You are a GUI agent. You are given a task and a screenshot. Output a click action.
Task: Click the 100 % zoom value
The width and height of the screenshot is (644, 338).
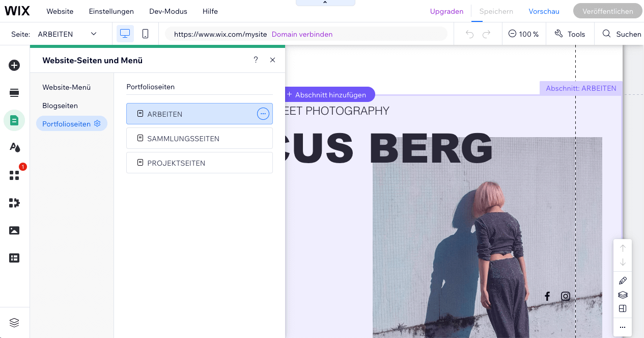(x=528, y=34)
